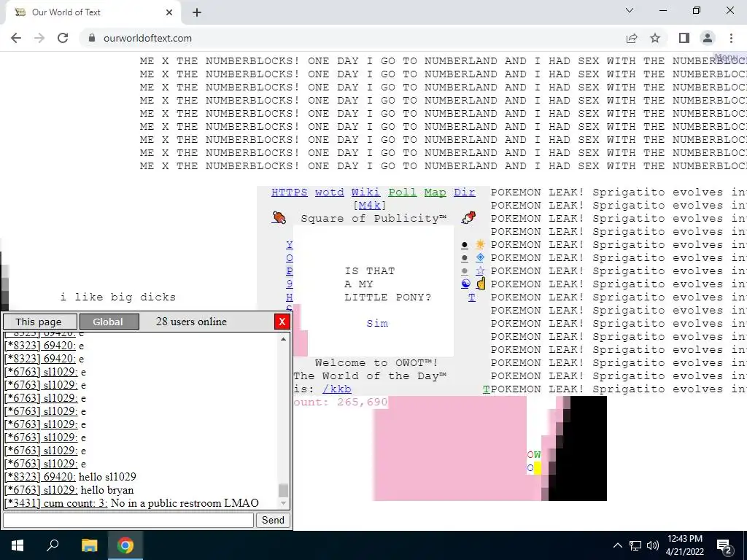Open the Dir link

[x=465, y=192]
